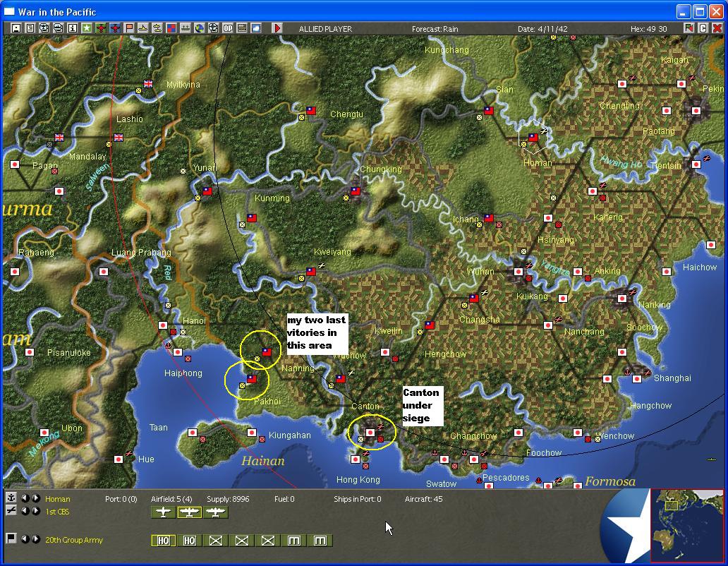Select the single-engine fighter air unit icon
This screenshot has width=728, height=566.
coord(164,512)
